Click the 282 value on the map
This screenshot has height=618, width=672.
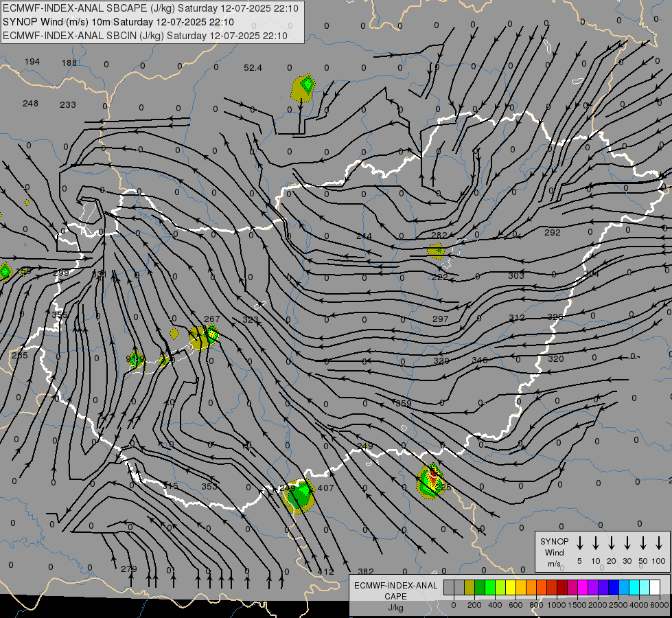coord(439,235)
